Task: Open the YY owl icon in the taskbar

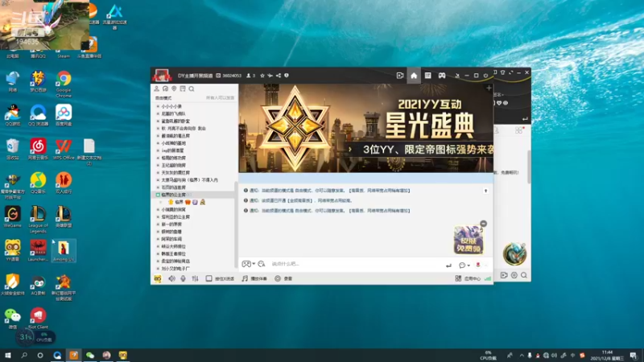Action: pyautogui.click(x=123, y=356)
